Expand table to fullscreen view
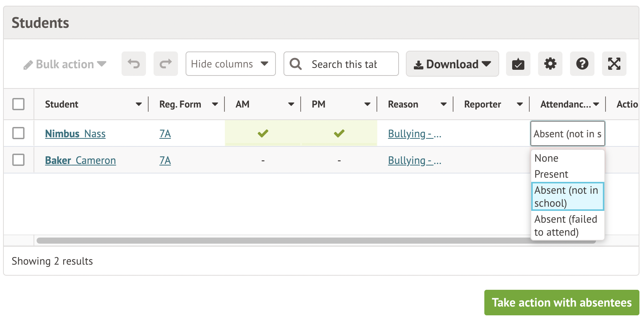 coord(614,64)
